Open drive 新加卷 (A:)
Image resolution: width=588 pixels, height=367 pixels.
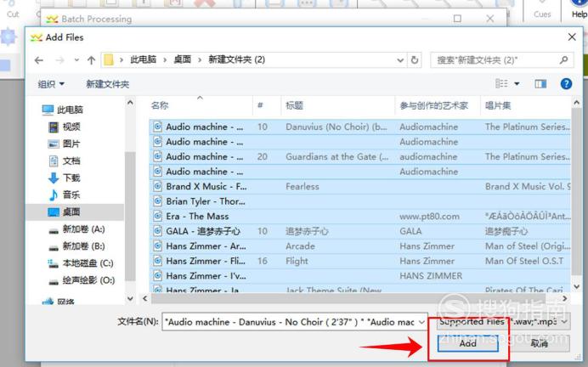[x=76, y=229]
